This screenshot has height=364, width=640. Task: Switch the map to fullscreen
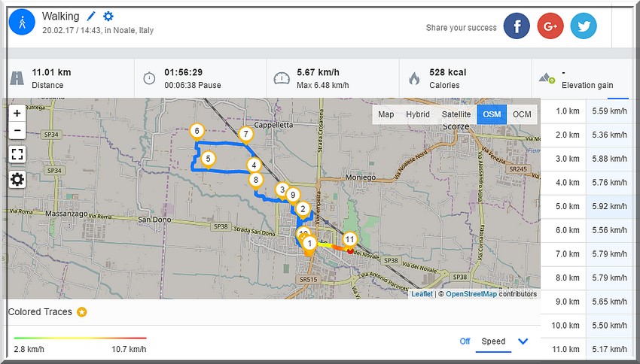point(17,154)
